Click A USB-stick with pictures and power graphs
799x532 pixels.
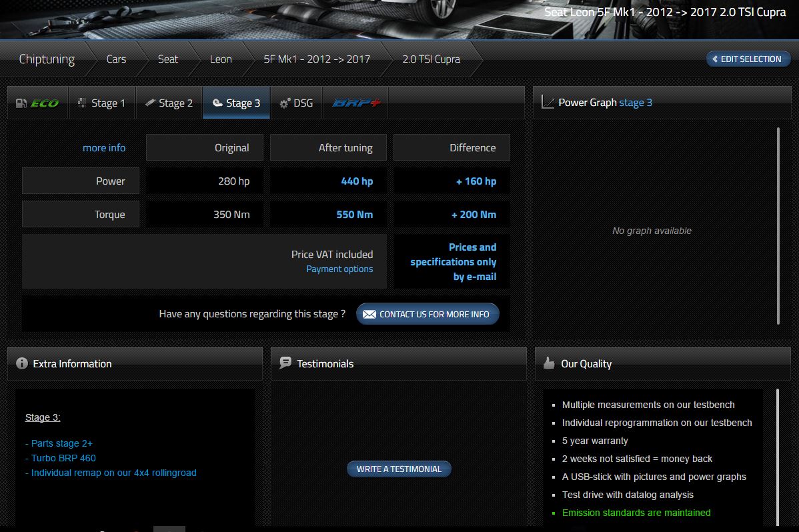(654, 477)
